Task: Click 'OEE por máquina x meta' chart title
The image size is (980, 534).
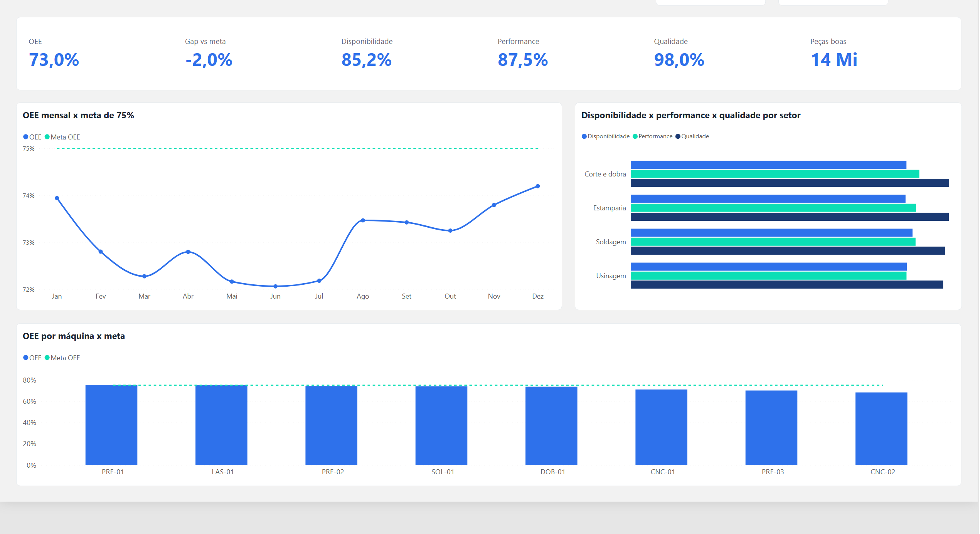Action: 74,336
